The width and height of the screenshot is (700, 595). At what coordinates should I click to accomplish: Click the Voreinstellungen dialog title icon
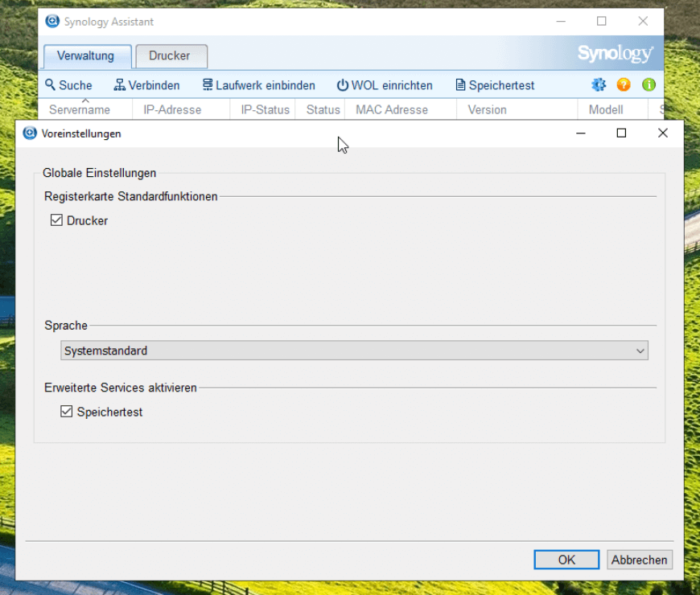30,133
